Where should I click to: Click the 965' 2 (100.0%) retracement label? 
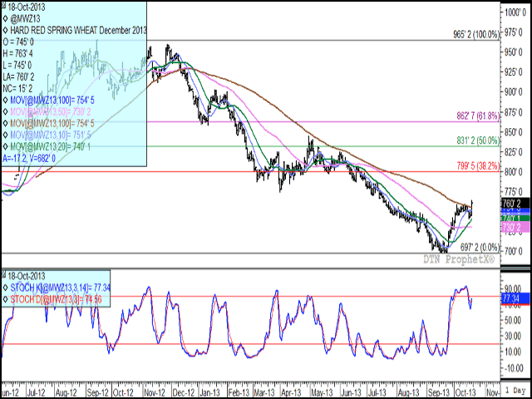pyautogui.click(x=476, y=34)
